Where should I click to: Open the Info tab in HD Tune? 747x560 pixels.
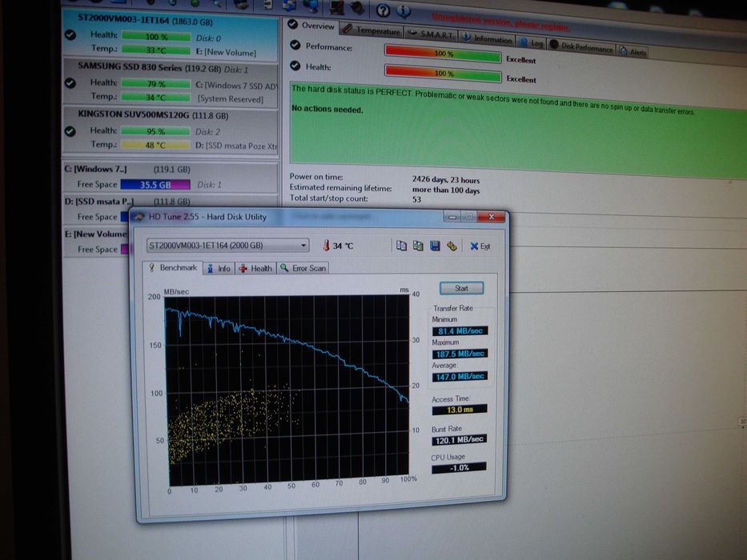coord(219,269)
